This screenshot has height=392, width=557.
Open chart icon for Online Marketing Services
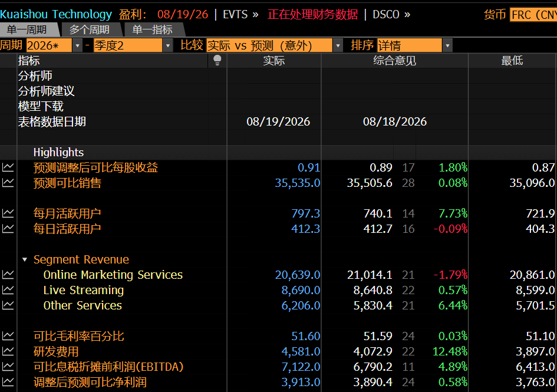[x=8, y=275]
